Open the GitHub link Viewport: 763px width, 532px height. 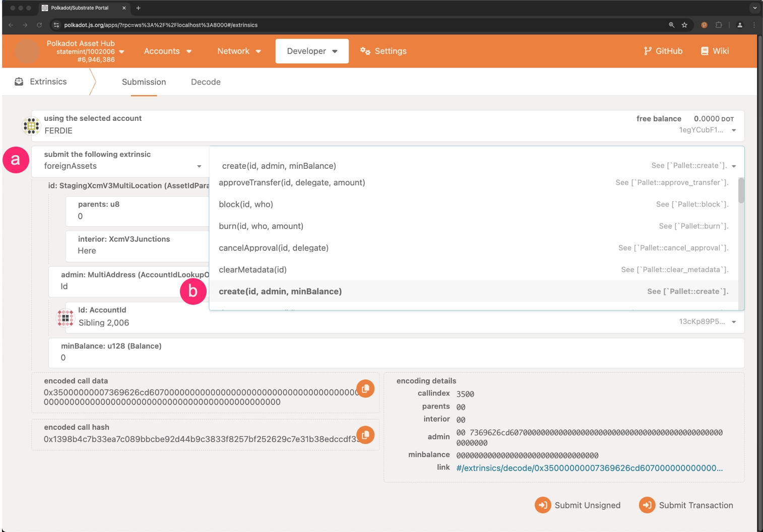click(663, 51)
